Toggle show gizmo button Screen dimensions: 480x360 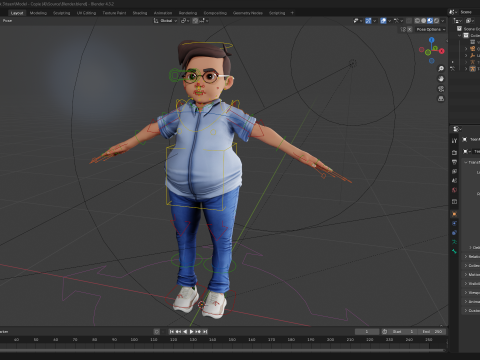pyautogui.click(x=368, y=21)
